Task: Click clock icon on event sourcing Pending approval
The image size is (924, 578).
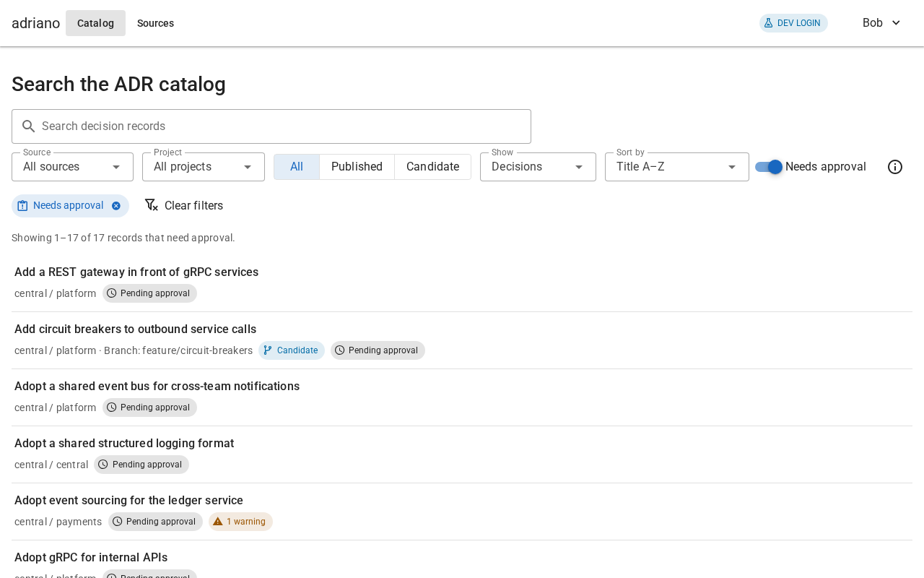Action: 118,522
